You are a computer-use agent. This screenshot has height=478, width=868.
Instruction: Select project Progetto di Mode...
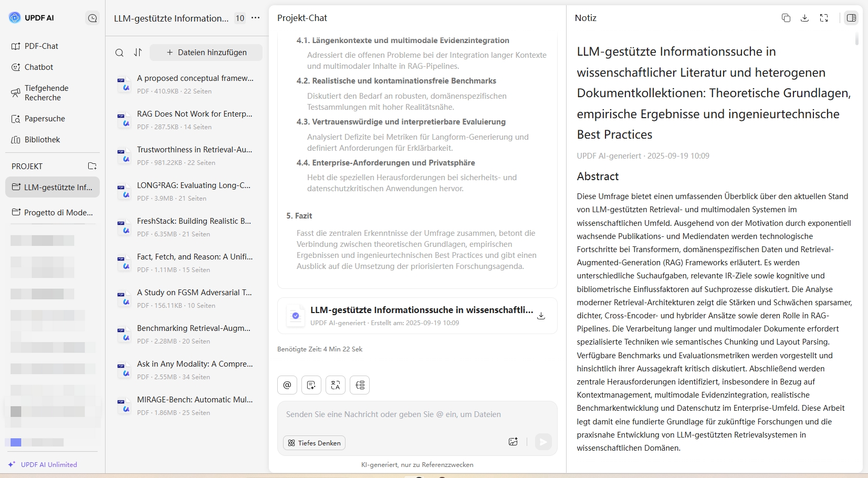pyautogui.click(x=53, y=212)
